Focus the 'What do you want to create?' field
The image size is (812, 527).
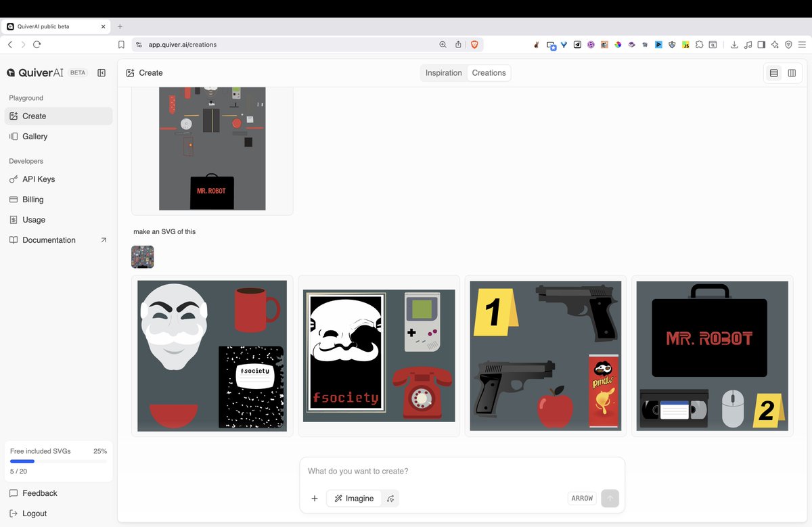pyautogui.click(x=462, y=471)
